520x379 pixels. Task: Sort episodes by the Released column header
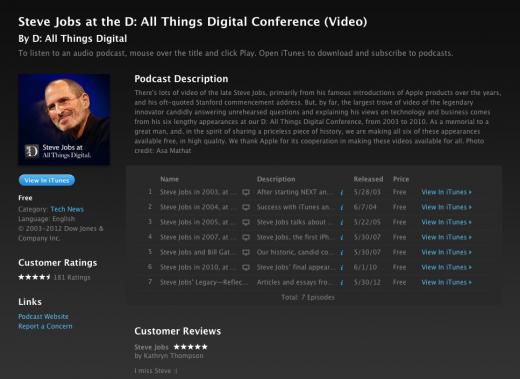368,179
